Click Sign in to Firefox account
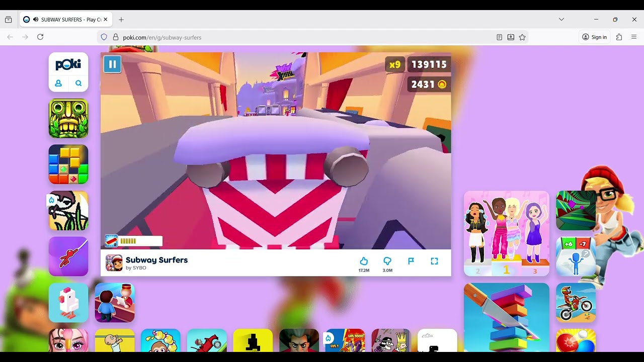This screenshot has height=362, width=644. click(594, 37)
